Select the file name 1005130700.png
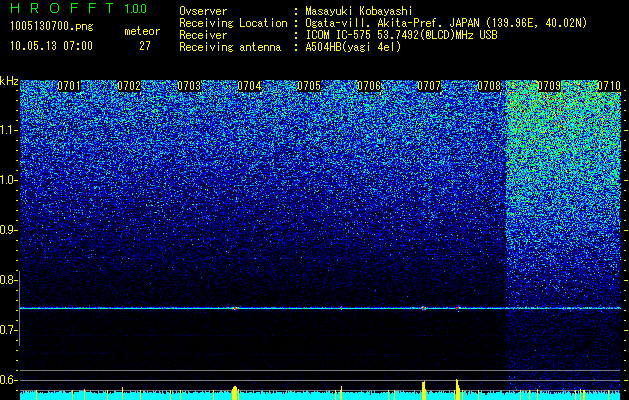 pyautogui.click(x=51, y=27)
